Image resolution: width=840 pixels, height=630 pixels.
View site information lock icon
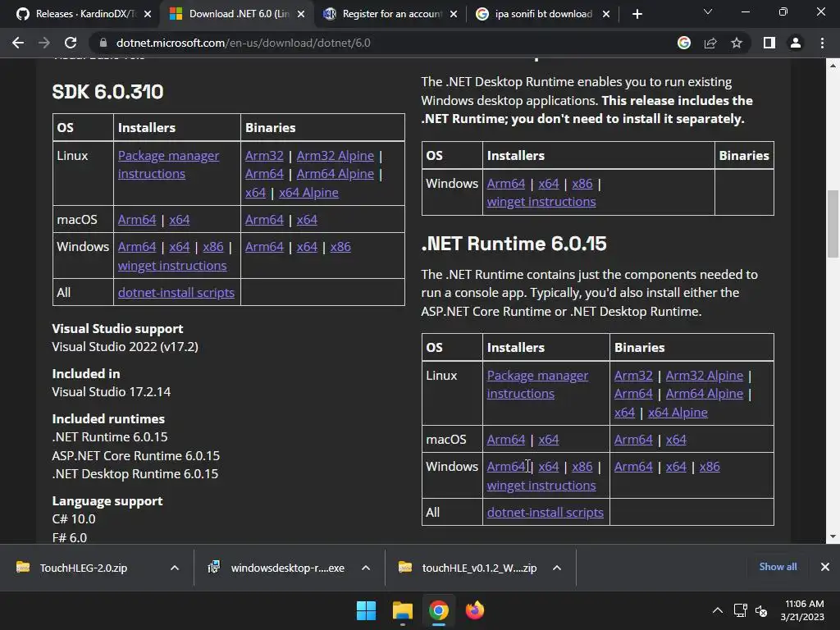[103, 43]
